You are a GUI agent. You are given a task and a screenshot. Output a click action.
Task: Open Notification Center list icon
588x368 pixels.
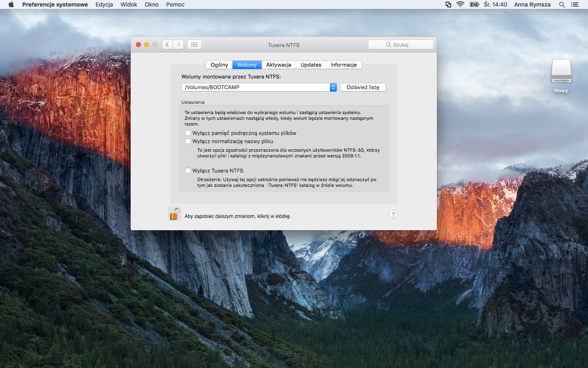(575, 4)
